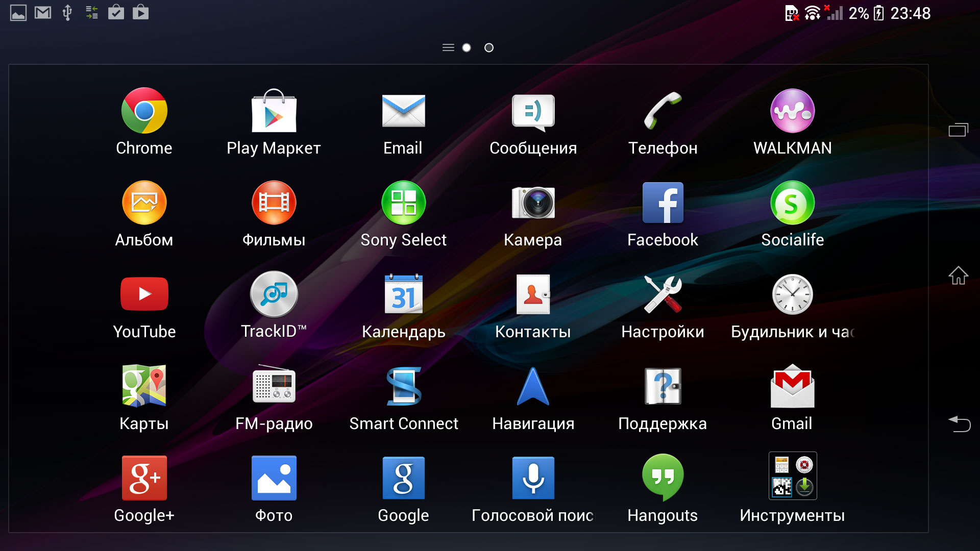Tap the Wi-Fi status icon
This screenshot has width=980, height=551.
tap(812, 13)
